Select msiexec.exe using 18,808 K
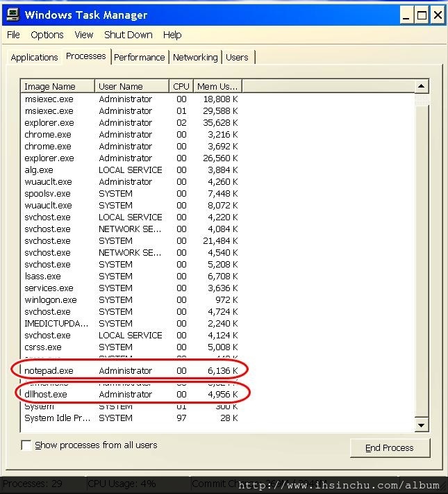 (x=131, y=99)
